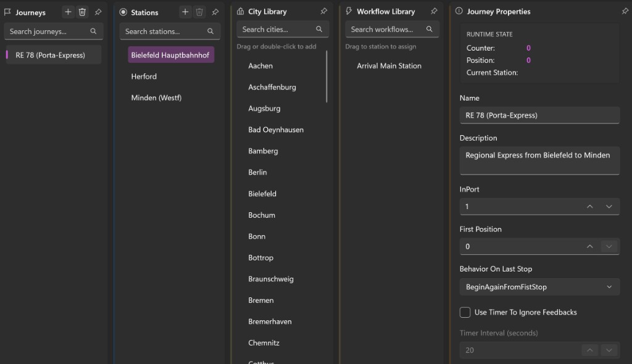Add a new journey with the plus icon
Viewport: 632px width, 364px height.
(x=68, y=12)
